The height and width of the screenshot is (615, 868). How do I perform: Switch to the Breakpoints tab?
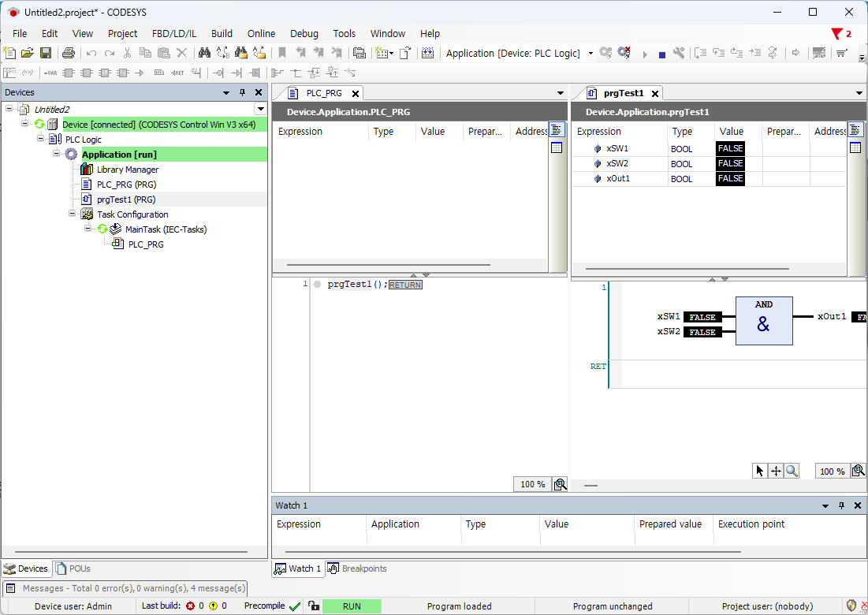pyautogui.click(x=357, y=568)
